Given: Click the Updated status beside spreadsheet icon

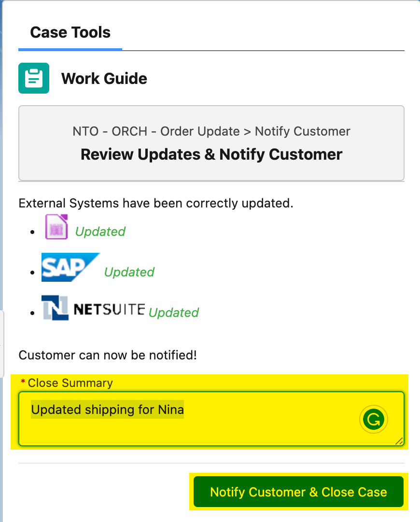Looking at the screenshot, I should pos(100,232).
